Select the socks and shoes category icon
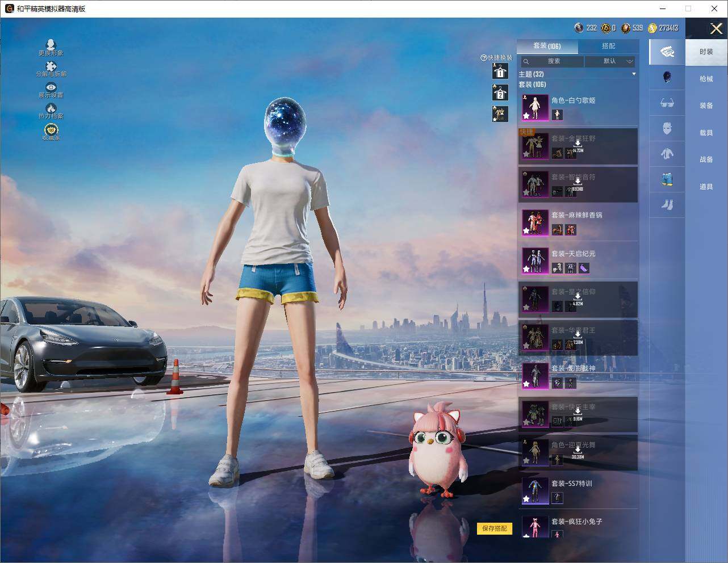Screen dimensions: 728x563 [x=667, y=205]
